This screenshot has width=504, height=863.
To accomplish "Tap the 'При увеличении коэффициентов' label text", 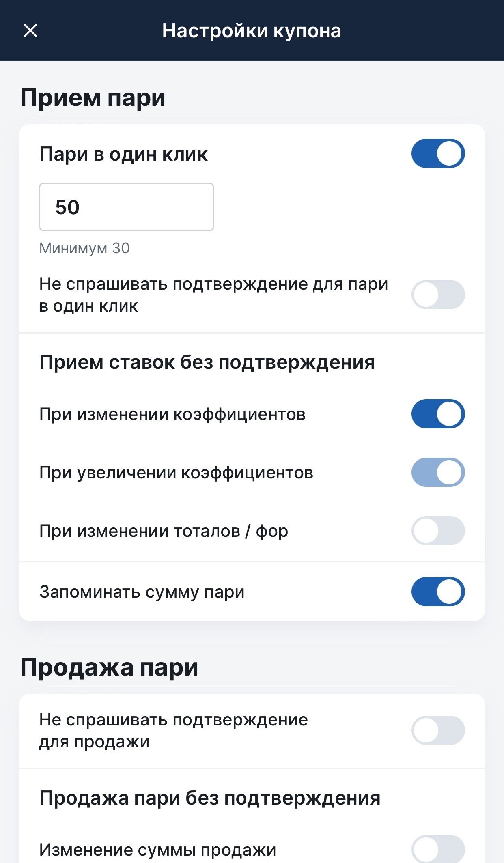I will point(176,473).
